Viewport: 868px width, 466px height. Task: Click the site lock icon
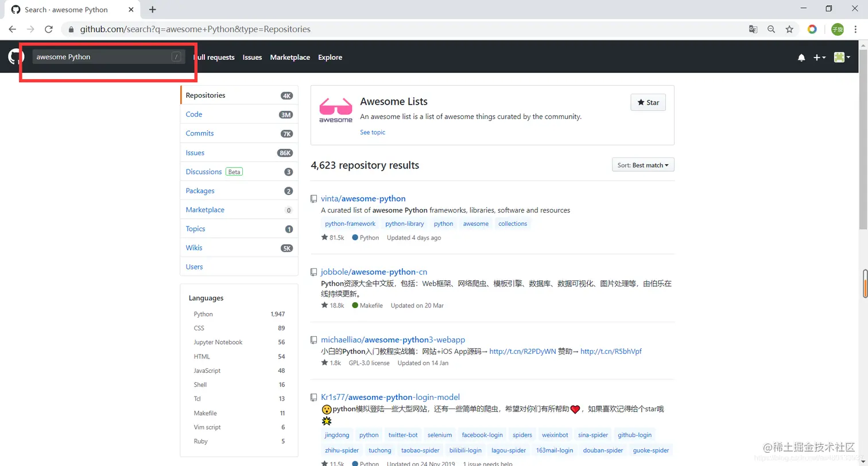pyautogui.click(x=71, y=29)
